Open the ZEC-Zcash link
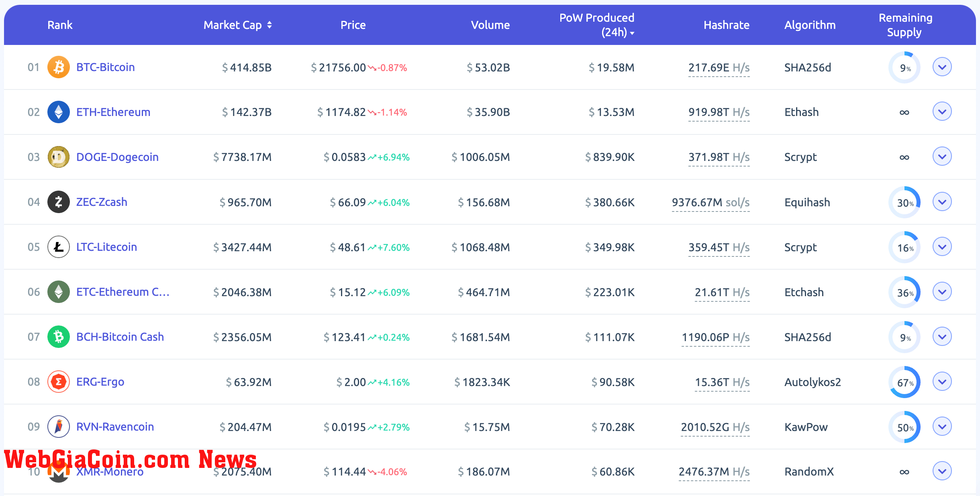Viewport: 980px width, 496px height. (x=102, y=202)
